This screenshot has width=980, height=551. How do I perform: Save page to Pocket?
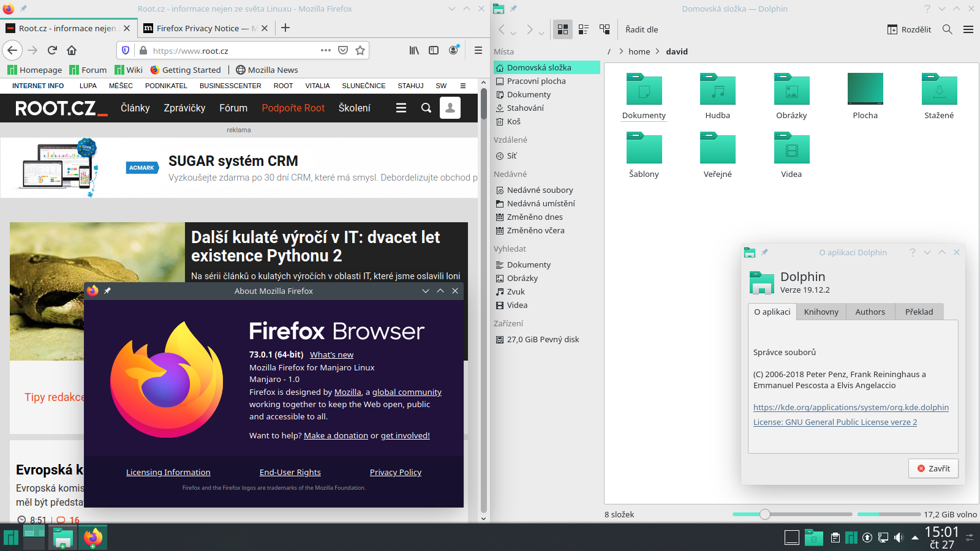click(x=343, y=50)
